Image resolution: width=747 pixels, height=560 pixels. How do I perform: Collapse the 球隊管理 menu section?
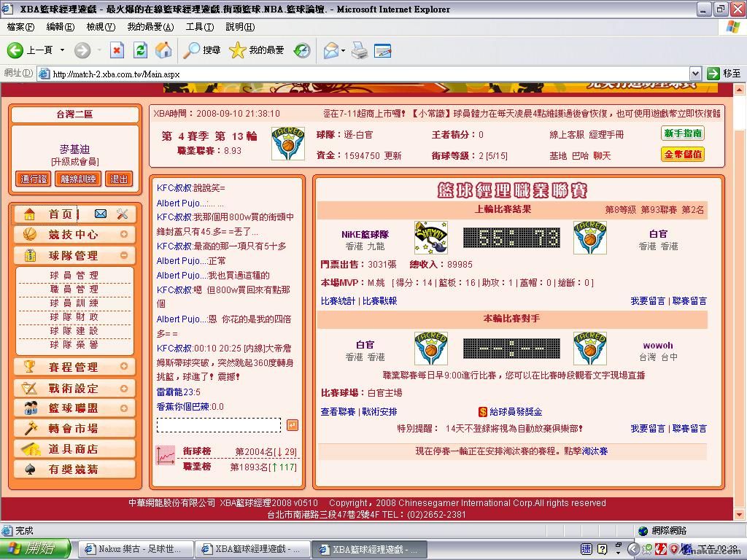coord(124,255)
